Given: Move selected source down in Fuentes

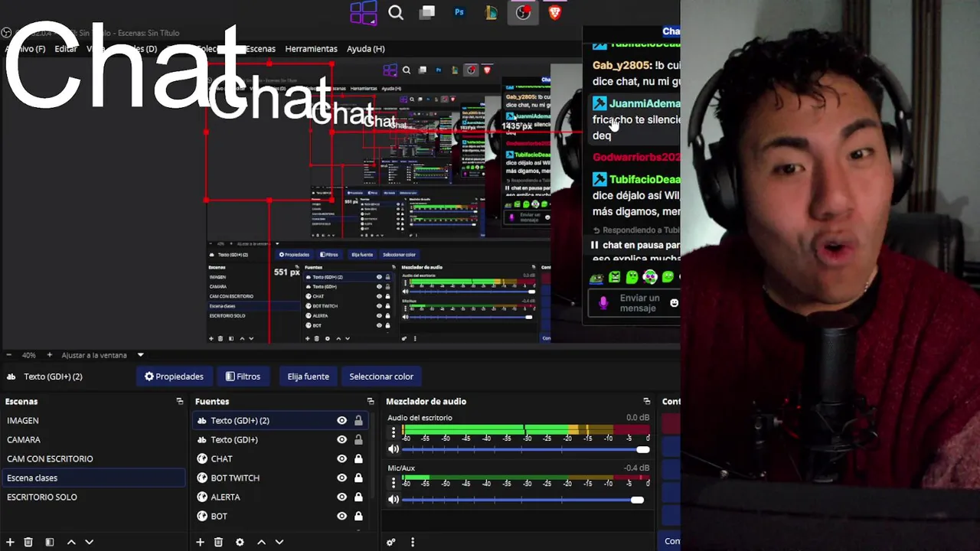Looking at the screenshot, I should click(x=279, y=542).
